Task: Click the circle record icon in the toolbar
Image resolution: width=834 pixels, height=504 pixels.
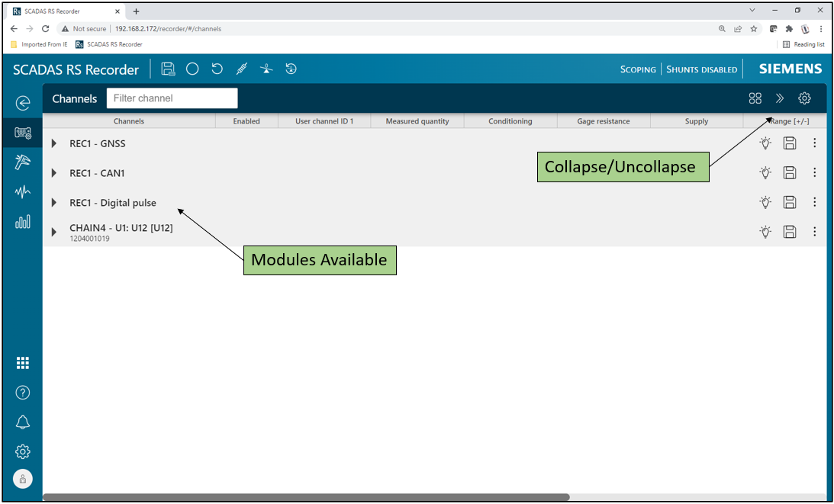Action: pyautogui.click(x=192, y=69)
